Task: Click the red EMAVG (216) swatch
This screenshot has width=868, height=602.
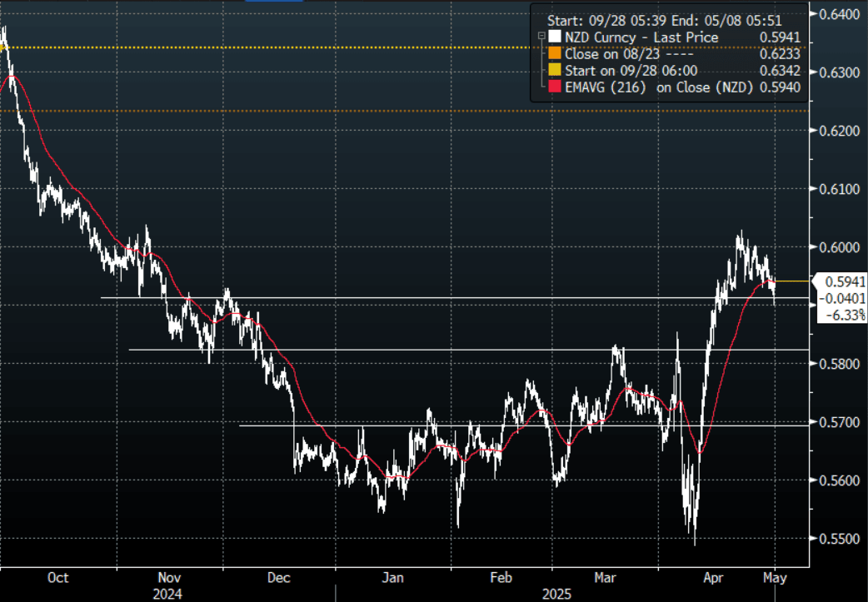Action: pyautogui.click(x=555, y=87)
